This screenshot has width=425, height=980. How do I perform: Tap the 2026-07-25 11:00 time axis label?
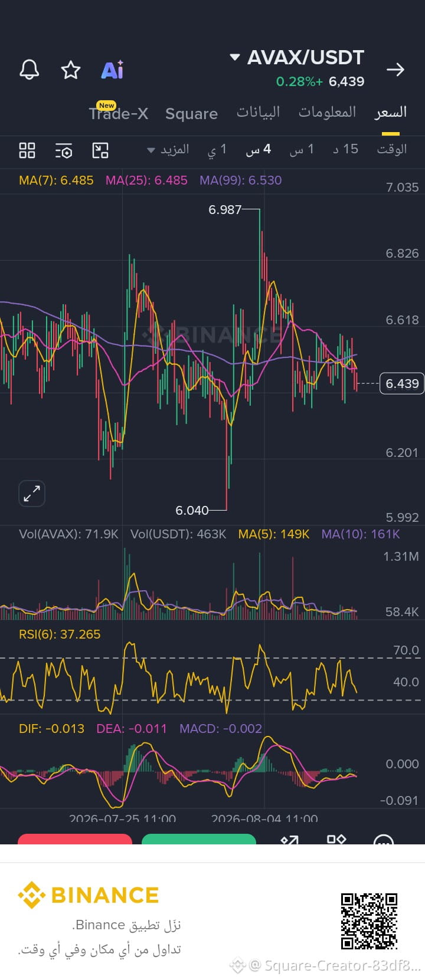click(x=122, y=818)
